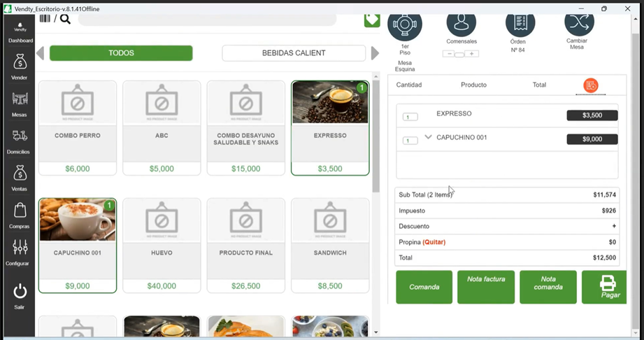This screenshot has height=340, width=644.
Task: Select the TODOS category tab
Action: [x=121, y=53]
